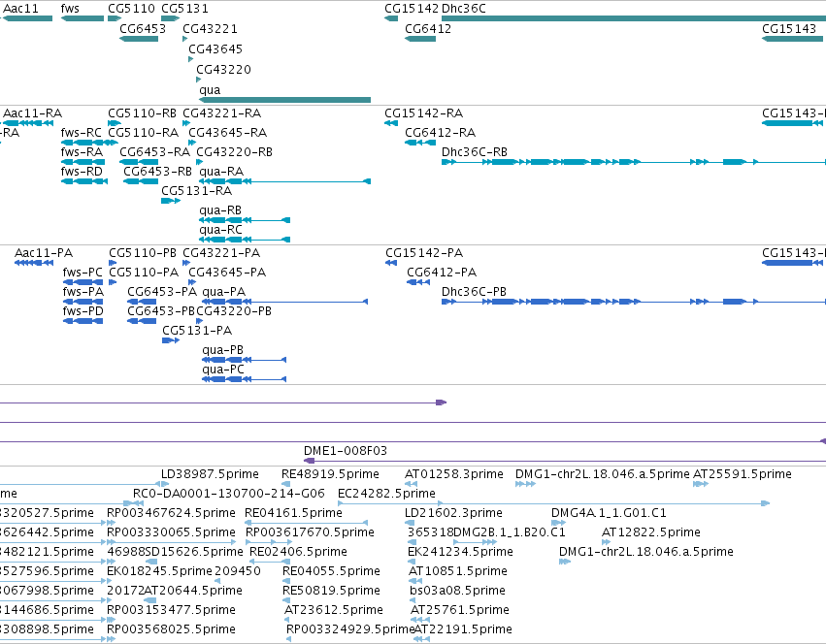
Task: Click the CG43220-PB protein label
Action: coord(234,311)
